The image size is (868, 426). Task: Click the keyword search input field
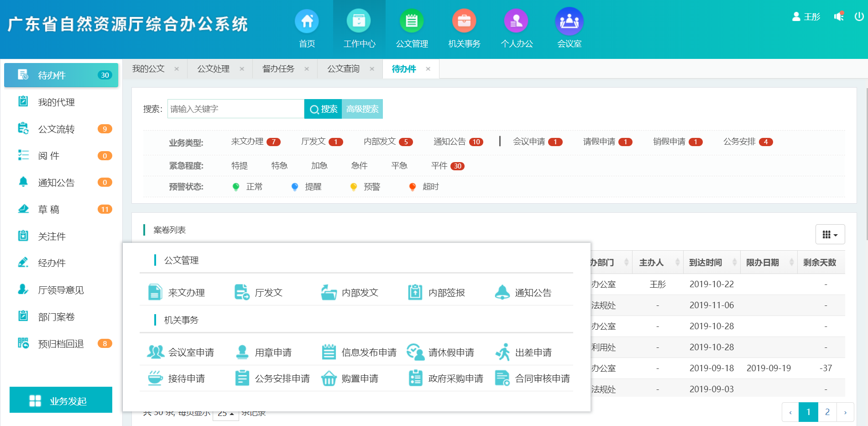click(x=235, y=109)
